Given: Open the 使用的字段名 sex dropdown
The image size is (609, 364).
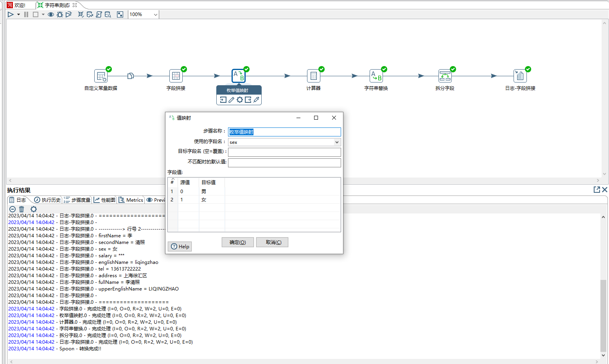Looking at the screenshot, I should [336, 142].
